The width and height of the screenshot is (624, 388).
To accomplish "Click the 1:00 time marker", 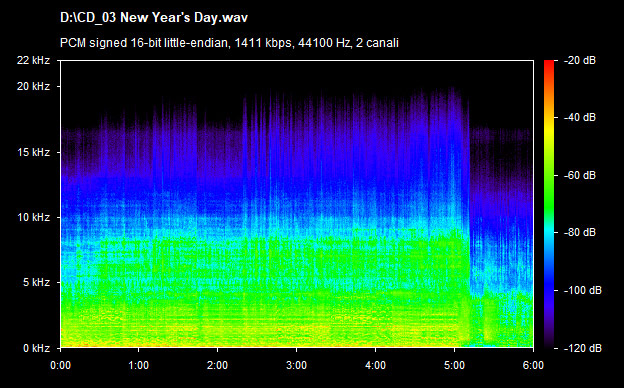I will coord(139,365).
